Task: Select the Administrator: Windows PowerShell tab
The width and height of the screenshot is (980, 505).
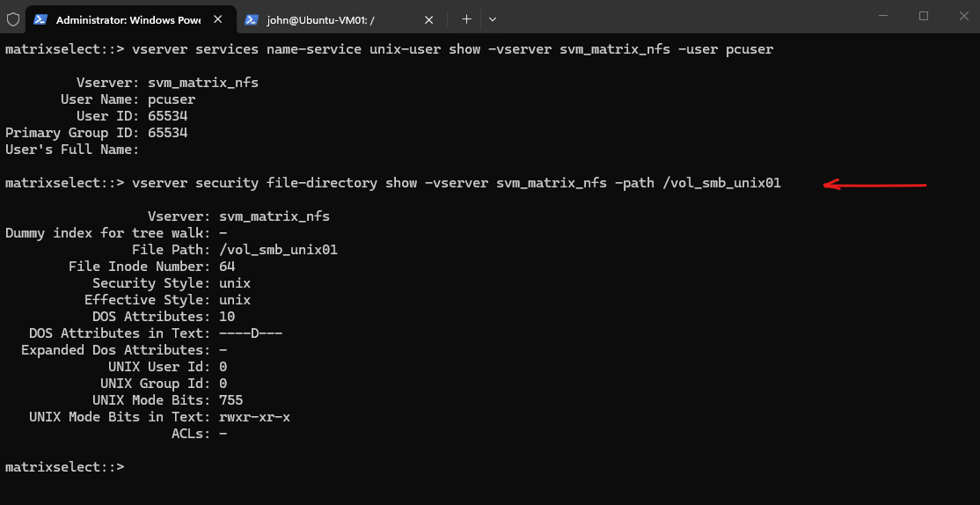Action: (128, 20)
